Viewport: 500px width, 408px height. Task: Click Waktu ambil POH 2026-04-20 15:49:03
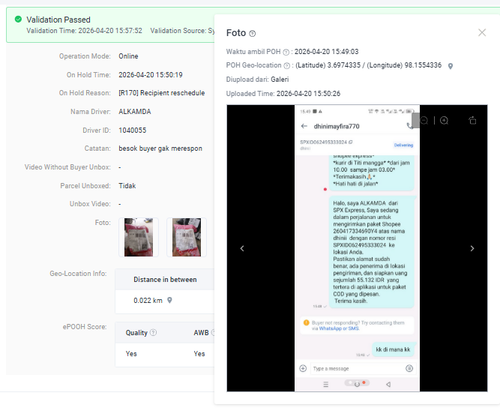[x=326, y=52]
